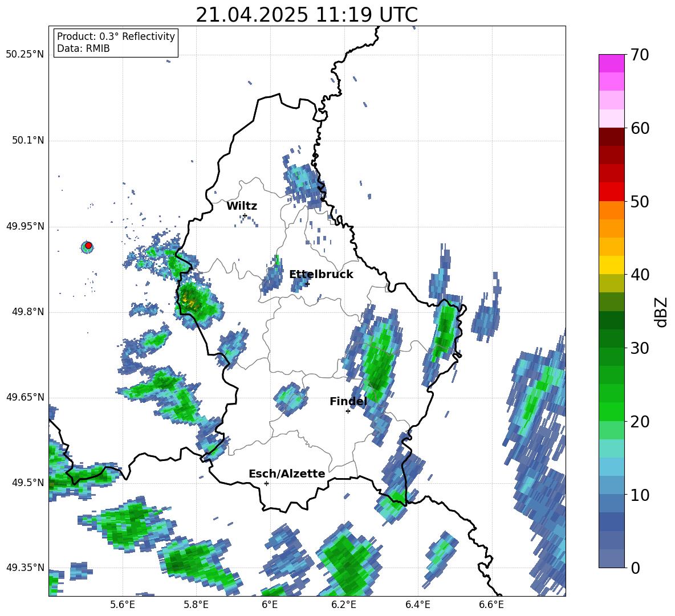Click the 49.95°N latitude label
The width and height of the screenshot is (675, 616).
point(25,226)
